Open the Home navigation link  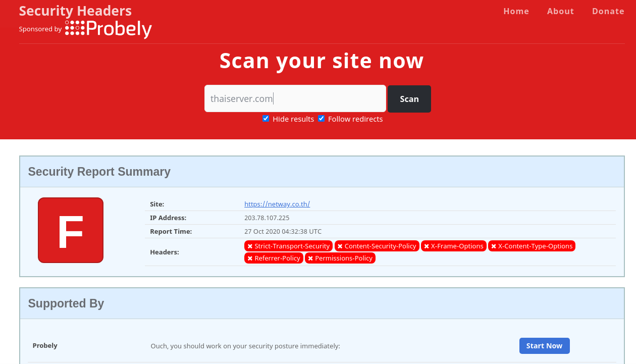pos(516,11)
